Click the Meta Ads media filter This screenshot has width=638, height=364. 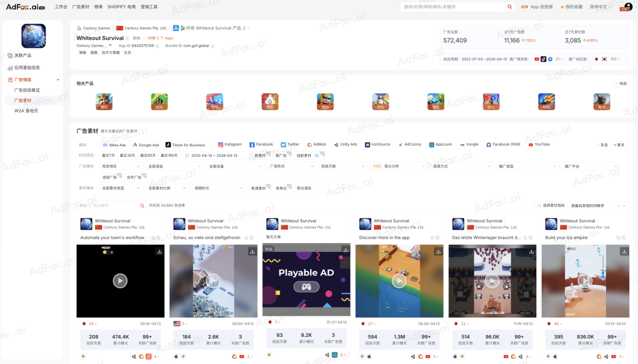(114, 145)
